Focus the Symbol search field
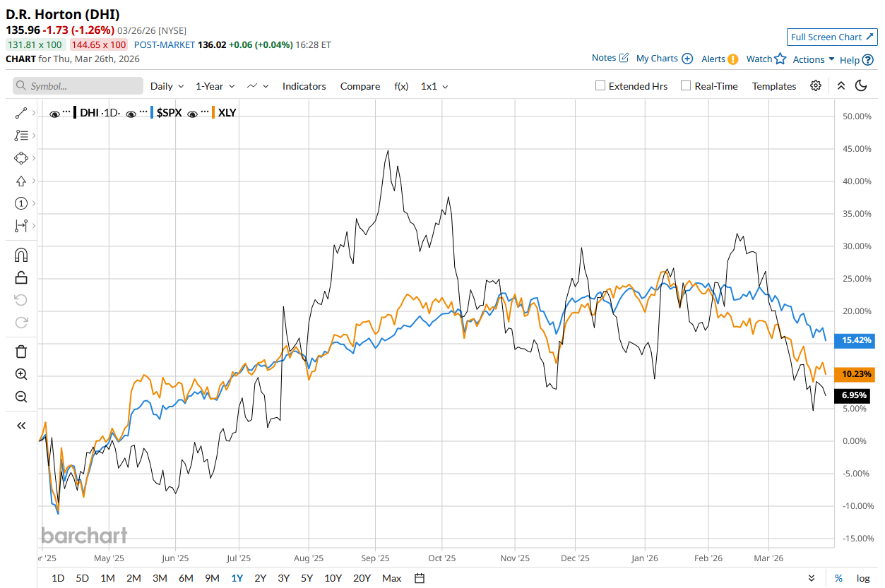885x588 pixels. pyautogui.click(x=78, y=86)
